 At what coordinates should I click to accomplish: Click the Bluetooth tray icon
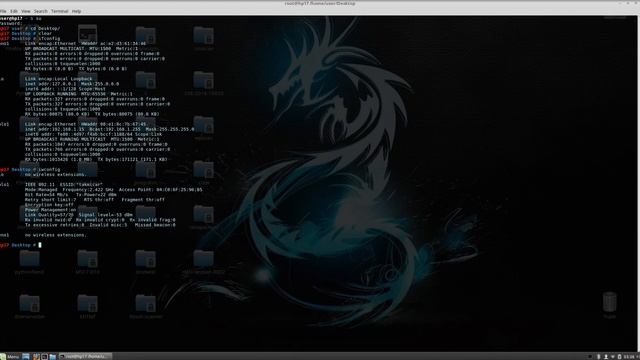[x=599, y=357]
